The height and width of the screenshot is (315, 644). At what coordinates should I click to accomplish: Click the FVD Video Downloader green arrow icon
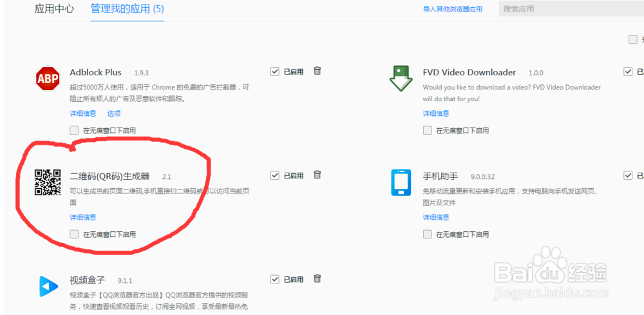[401, 79]
